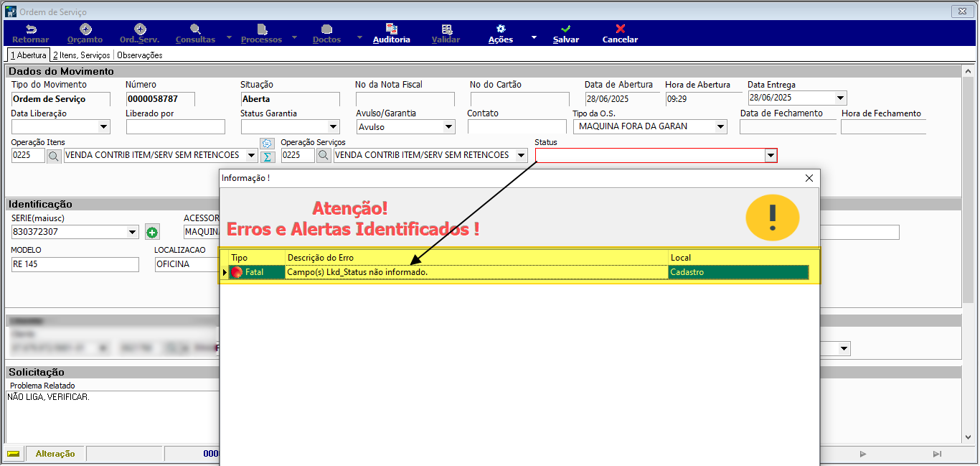Click the Contato input field
The width and height of the screenshot is (980, 466).
click(517, 127)
